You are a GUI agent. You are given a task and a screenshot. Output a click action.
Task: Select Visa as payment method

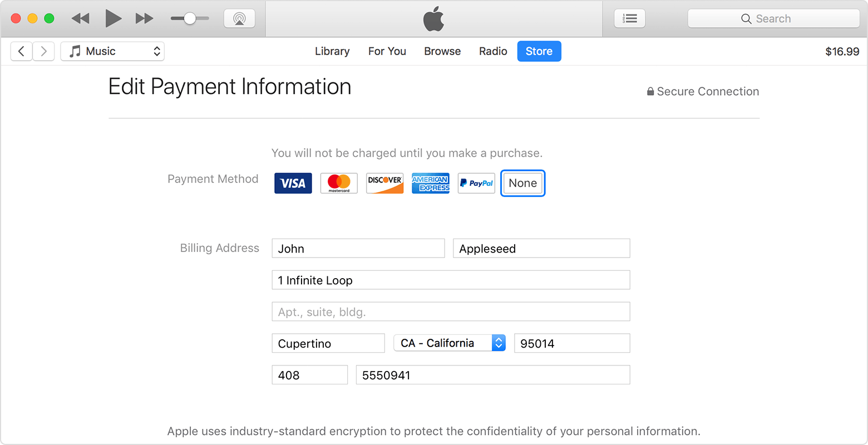tap(293, 183)
